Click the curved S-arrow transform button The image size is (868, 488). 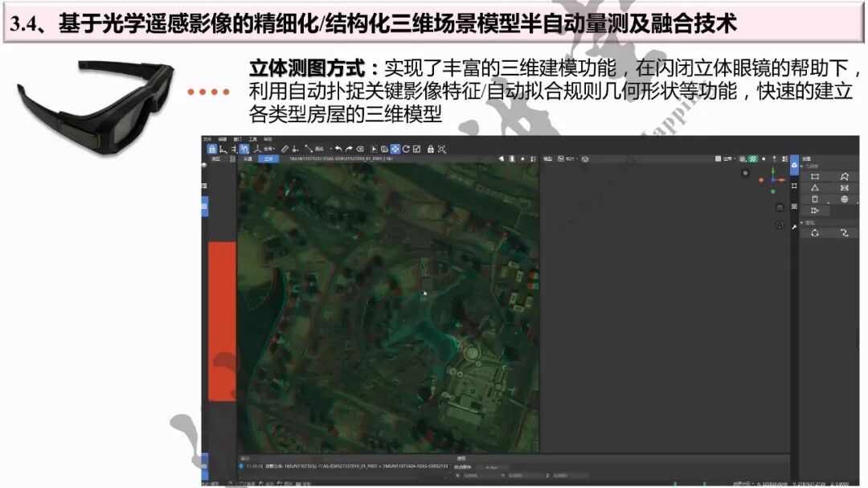point(844,233)
